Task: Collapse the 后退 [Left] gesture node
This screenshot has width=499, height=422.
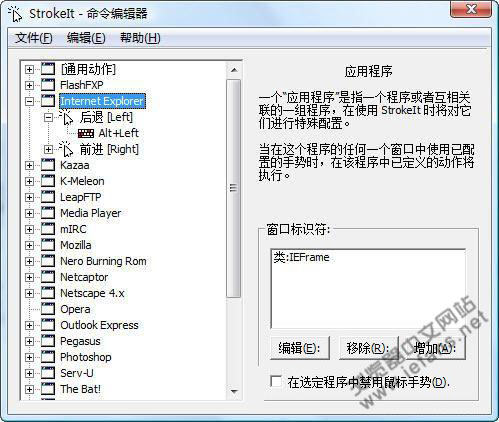Action: (x=48, y=117)
